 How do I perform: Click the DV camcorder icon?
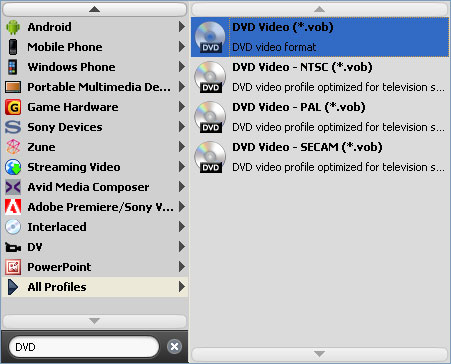[13, 247]
